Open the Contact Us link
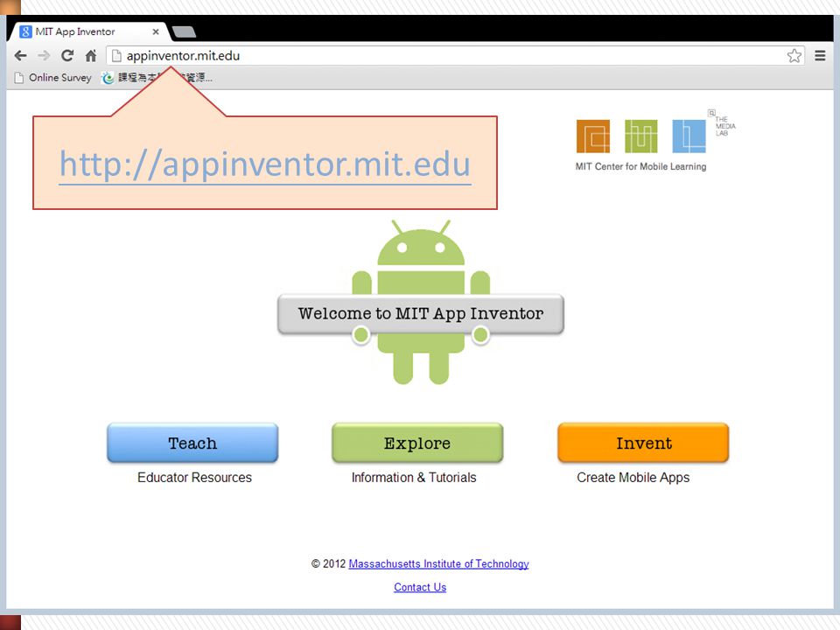The image size is (840, 630). point(420,587)
